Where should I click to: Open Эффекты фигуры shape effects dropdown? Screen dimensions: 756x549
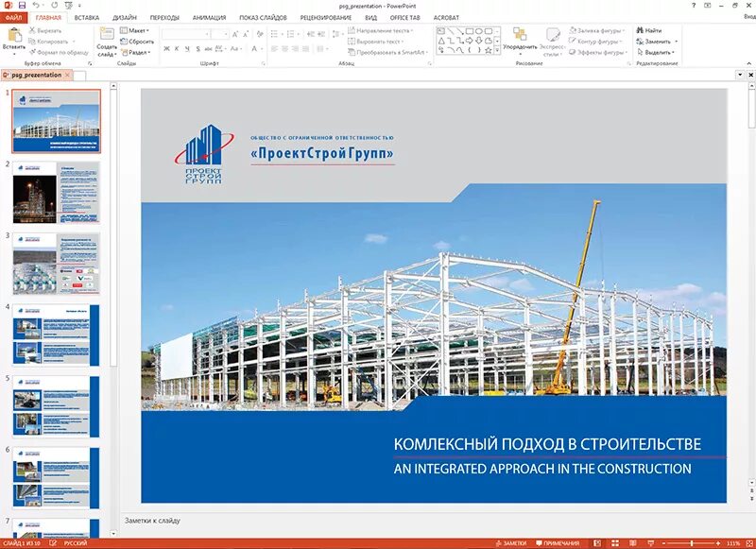pyautogui.click(x=598, y=53)
